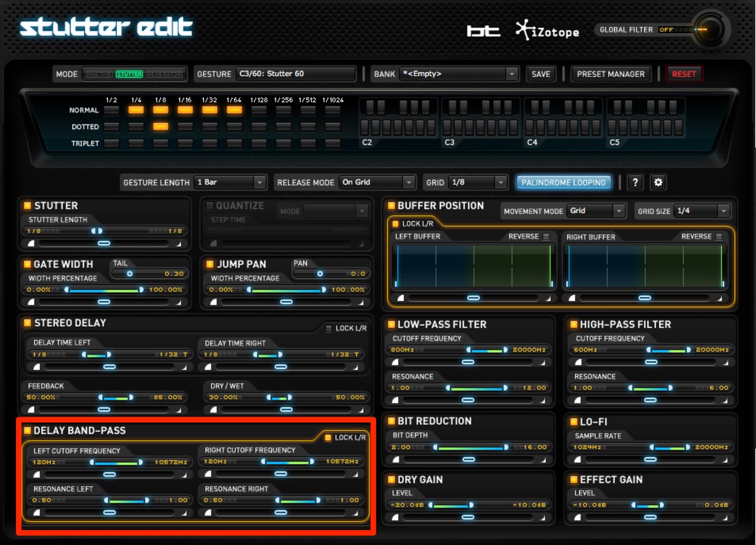Image resolution: width=756 pixels, height=545 pixels.
Task: Click the Gesture name field
Action: click(x=295, y=74)
